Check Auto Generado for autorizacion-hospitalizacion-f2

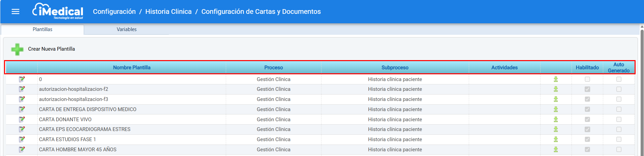point(619,89)
